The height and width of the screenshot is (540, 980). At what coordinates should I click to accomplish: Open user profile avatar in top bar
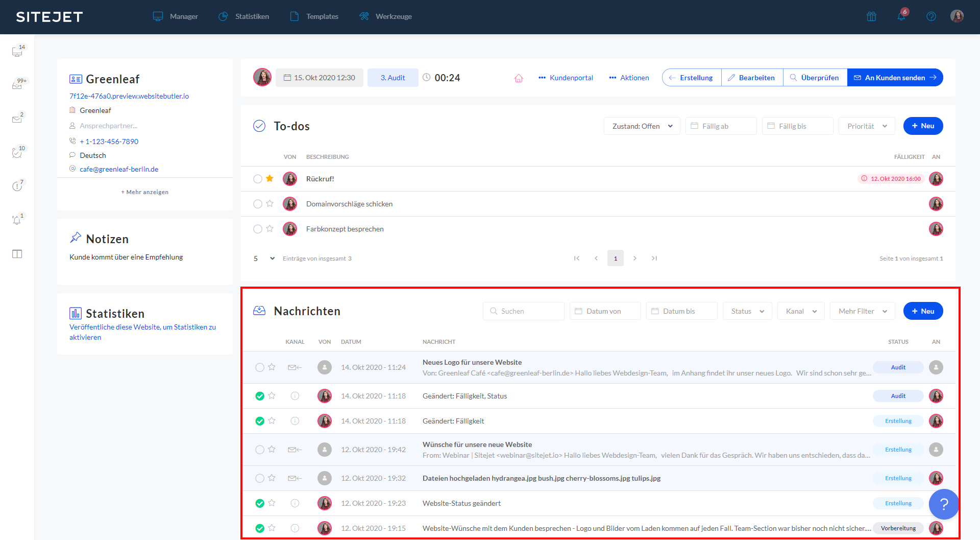click(957, 16)
